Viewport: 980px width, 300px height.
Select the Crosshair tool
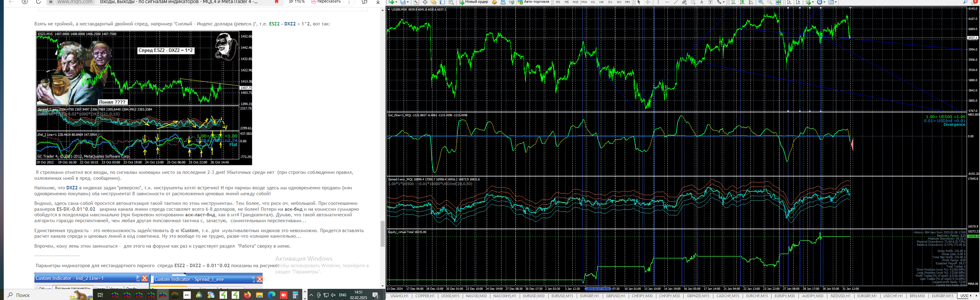coord(648,2)
